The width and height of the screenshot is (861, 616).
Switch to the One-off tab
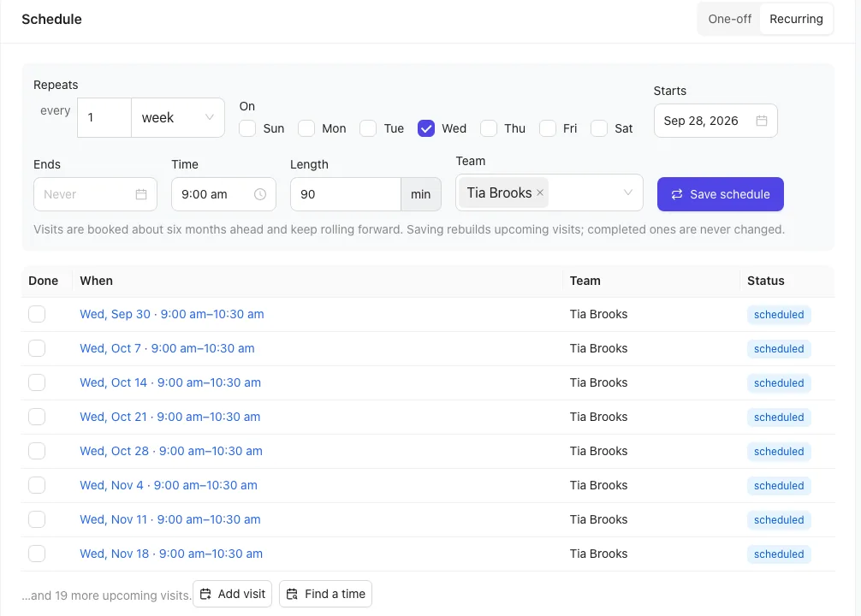(x=729, y=19)
